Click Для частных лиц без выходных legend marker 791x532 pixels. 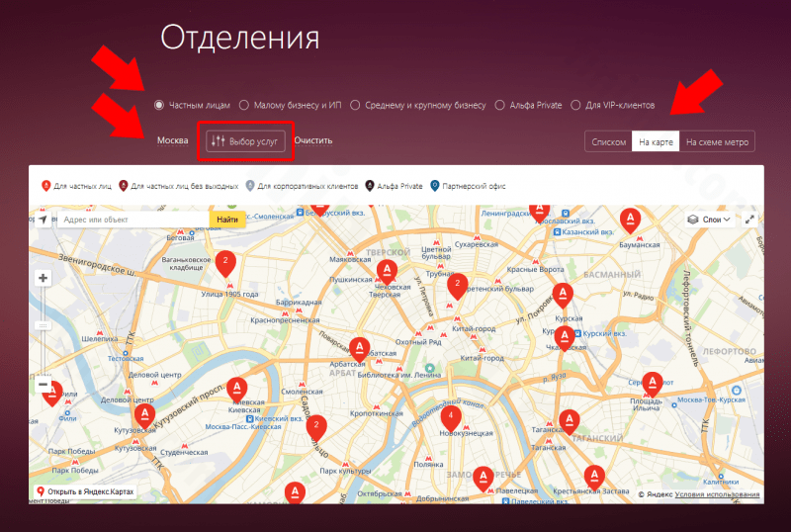[123, 186]
